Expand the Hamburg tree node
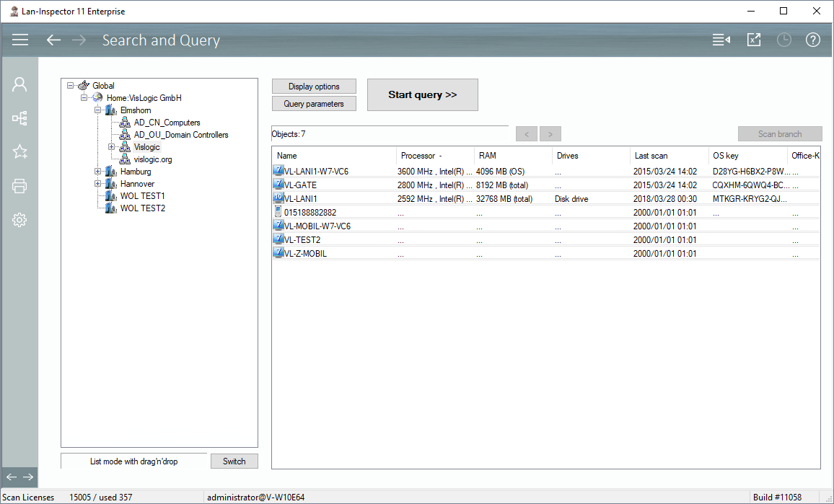 (98, 172)
